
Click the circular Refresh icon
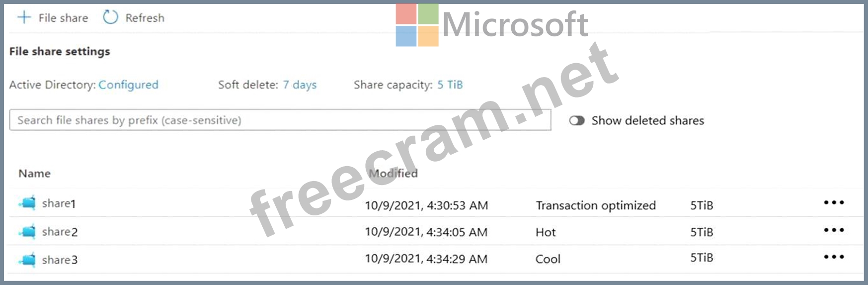(110, 17)
